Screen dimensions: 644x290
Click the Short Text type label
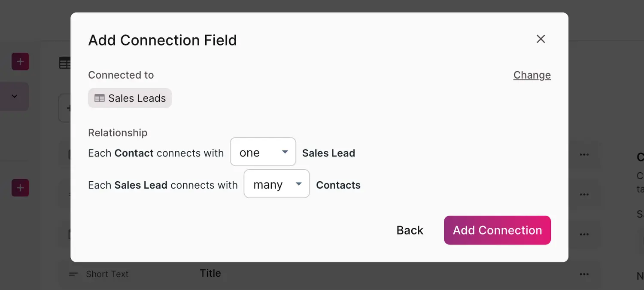tap(107, 274)
